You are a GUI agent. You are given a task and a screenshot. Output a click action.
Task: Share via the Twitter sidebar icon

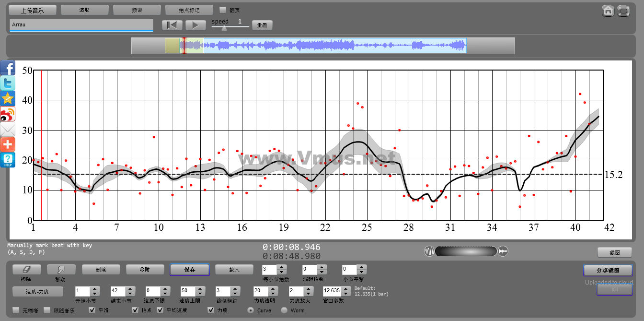tap(8, 83)
